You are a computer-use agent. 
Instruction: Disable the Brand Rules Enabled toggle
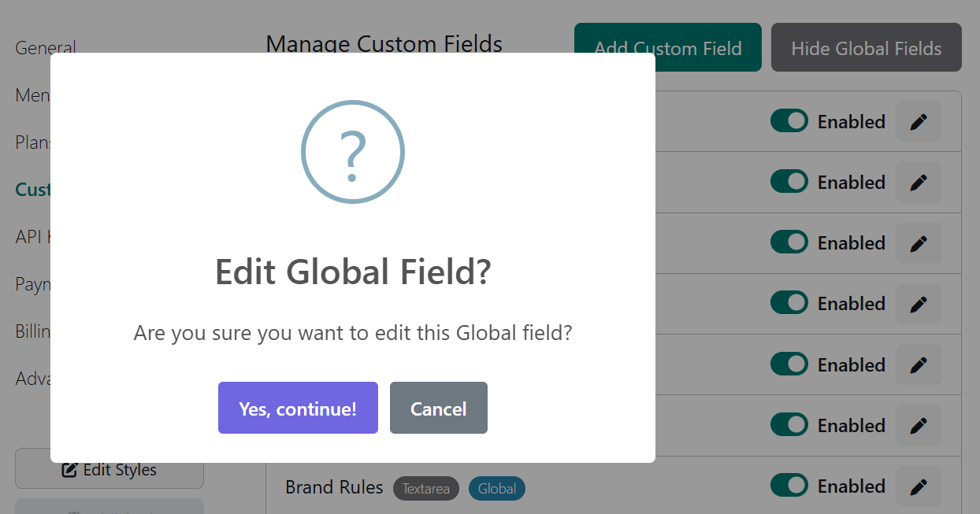pyautogui.click(x=789, y=486)
